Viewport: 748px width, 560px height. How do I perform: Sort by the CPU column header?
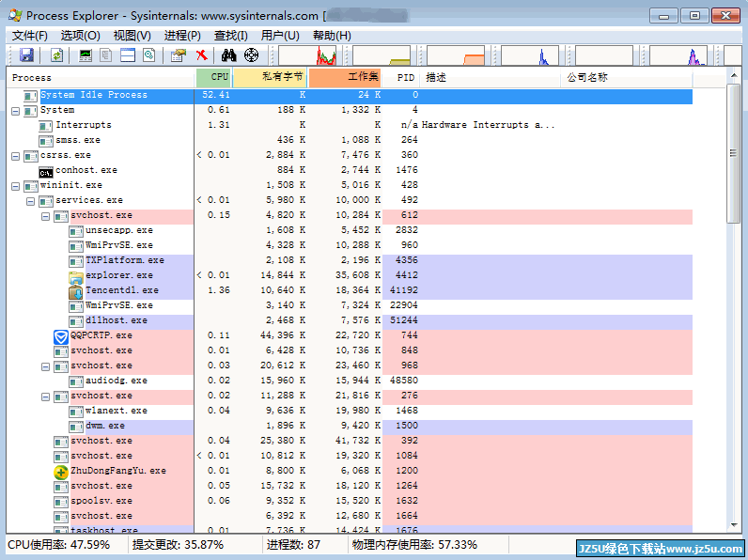coord(213,78)
